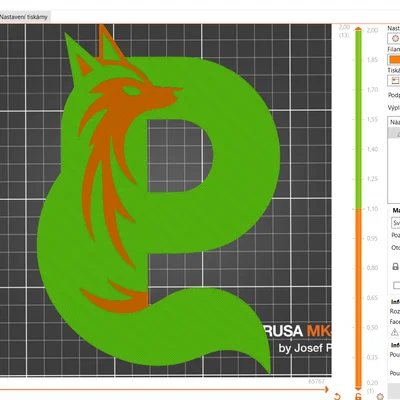This screenshot has height=400, width=400.
Task: Open the Sv coordinate dropdown in the manipulation panel
Action: pyautogui.click(x=396, y=223)
